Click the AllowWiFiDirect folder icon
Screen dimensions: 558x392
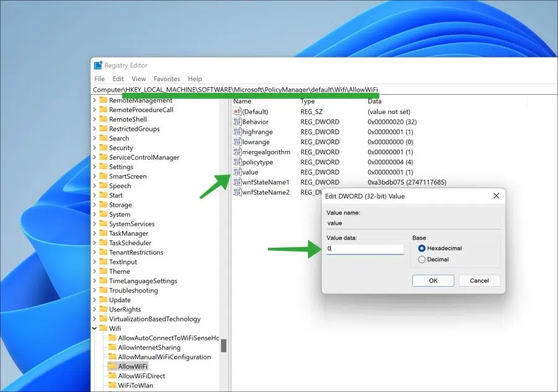(x=112, y=376)
